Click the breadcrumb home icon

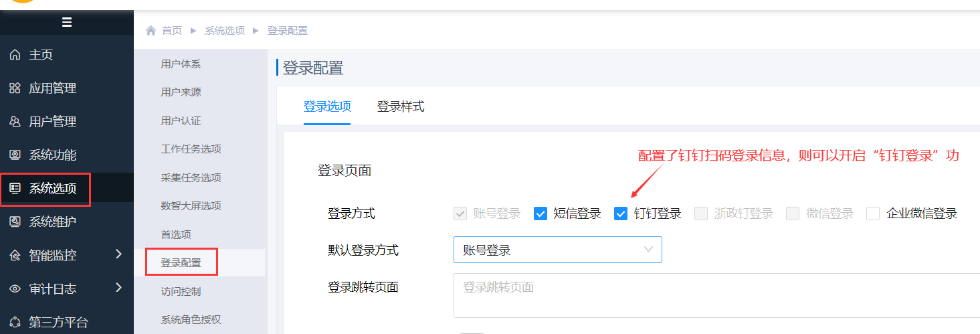[151, 31]
